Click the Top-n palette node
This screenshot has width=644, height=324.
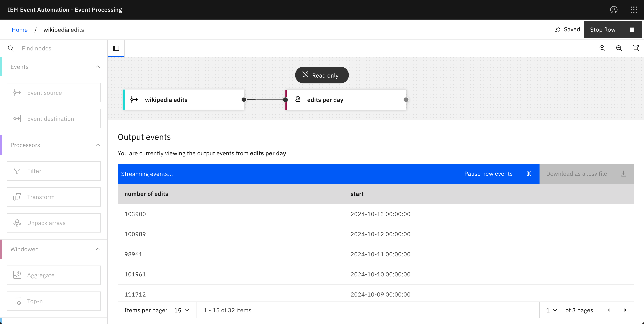pos(53,301)
